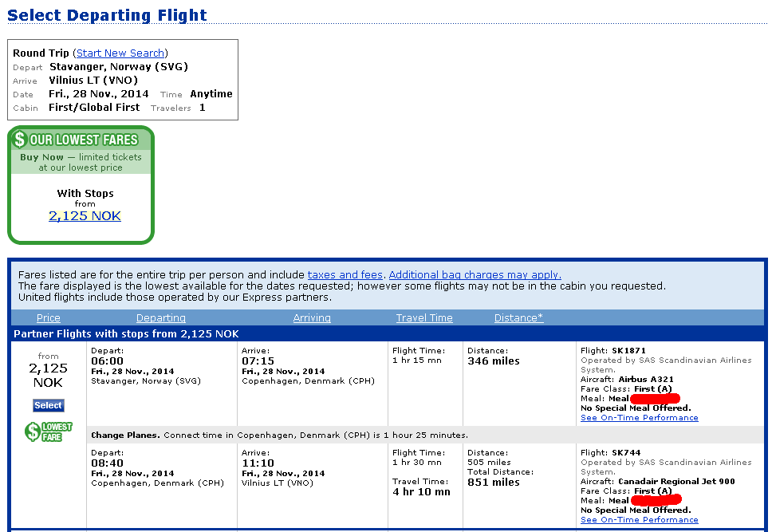The width and height of the screenshot is (772, 532).
Task: Sort flights by Distance column
Action: (518, 317)
